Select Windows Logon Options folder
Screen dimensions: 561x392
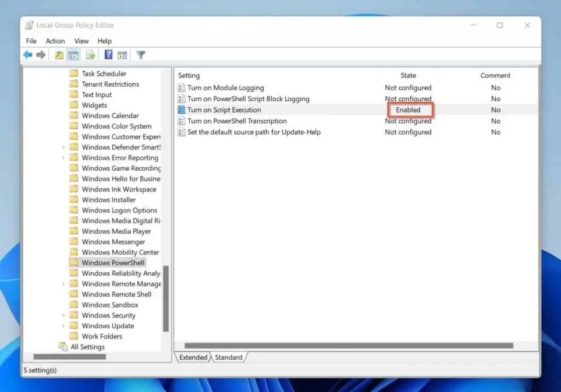(x=119, y=210)
